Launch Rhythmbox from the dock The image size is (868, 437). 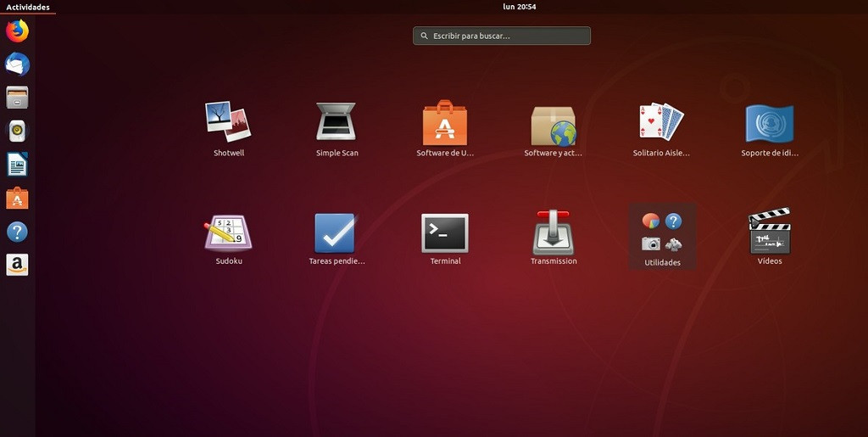[17, 131]
